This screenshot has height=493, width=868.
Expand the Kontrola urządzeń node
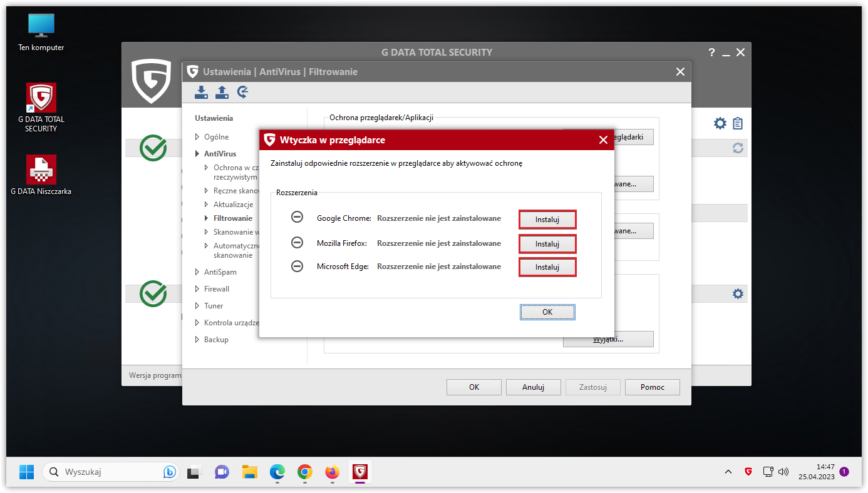pos(197,323)
